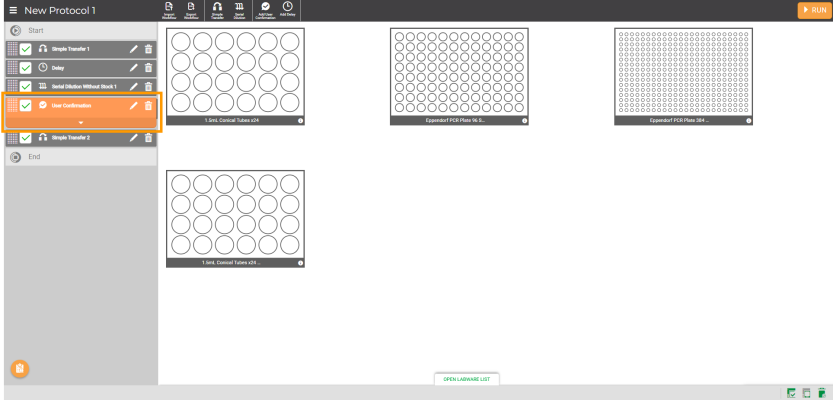Show info for Eppendorf PCR Plate 96

click(x=524, y=120)
